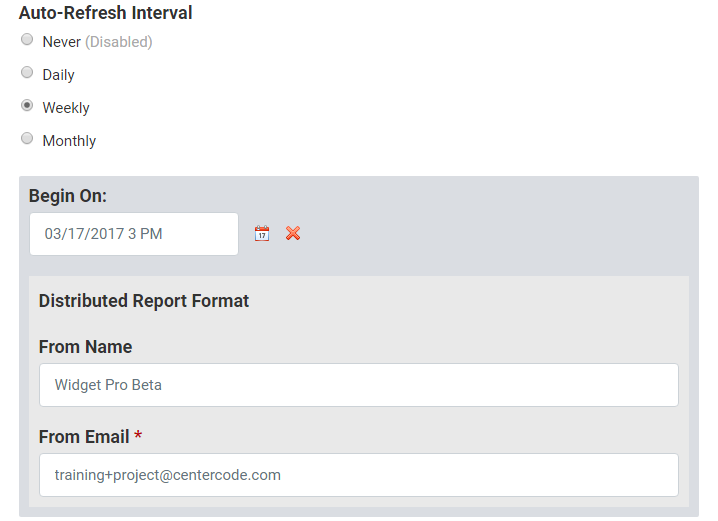The height and width of the screenshot is (521, 718).
Task: Select the Daily radio button
Action: tap(27, 72)
